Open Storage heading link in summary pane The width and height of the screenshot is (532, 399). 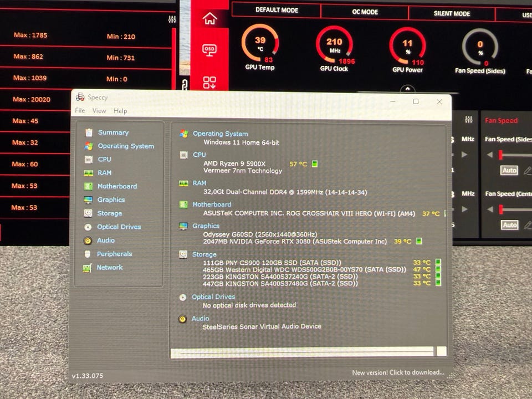tap(204, 254)
